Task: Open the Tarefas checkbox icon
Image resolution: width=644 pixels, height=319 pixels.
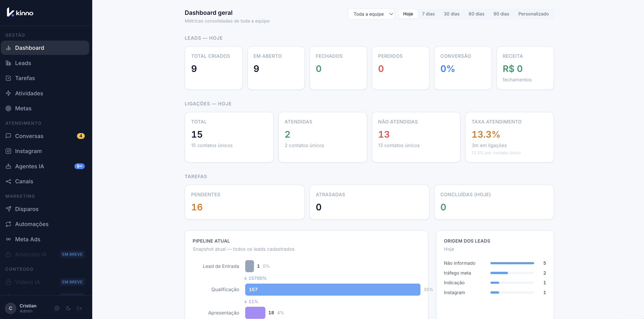Action: (x=8, y=78)
